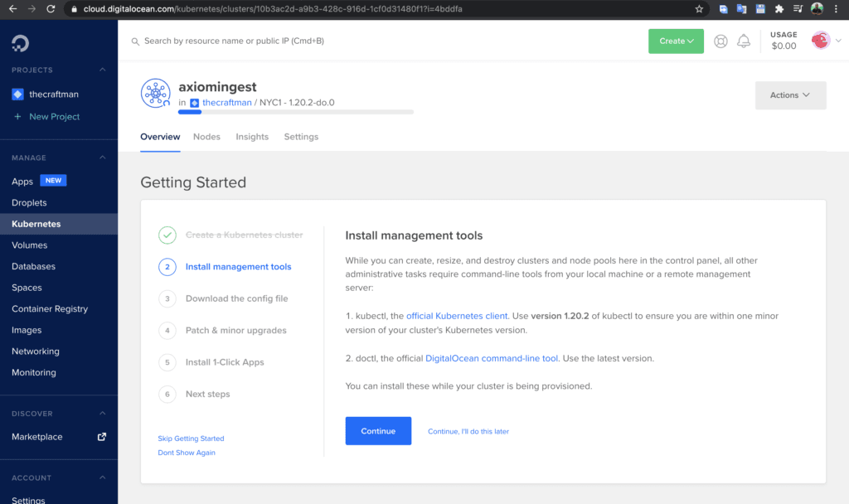Switch to the Settings tab of cluster
The width and height of the screenshot is (849, 504).
pos(301,137)
